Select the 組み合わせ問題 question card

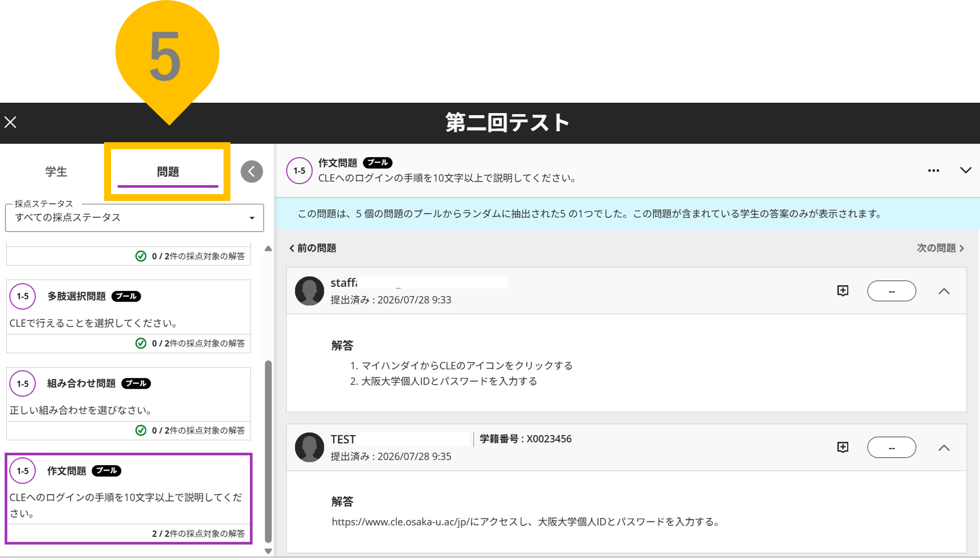[x=128, y=403]
